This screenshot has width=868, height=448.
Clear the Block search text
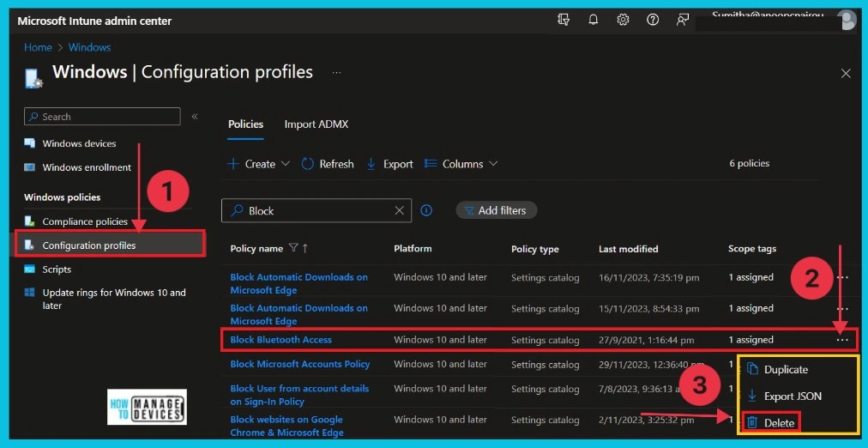399,211
